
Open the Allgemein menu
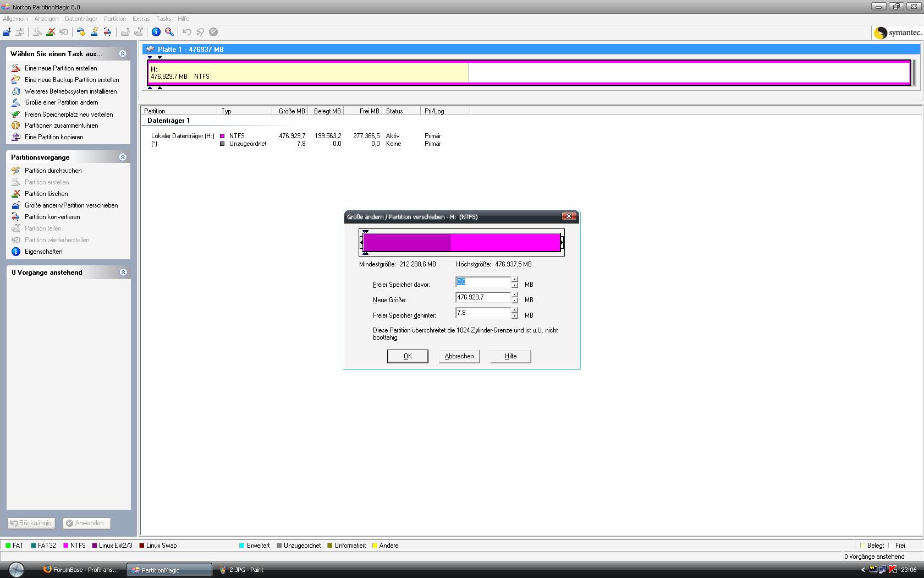15,19
